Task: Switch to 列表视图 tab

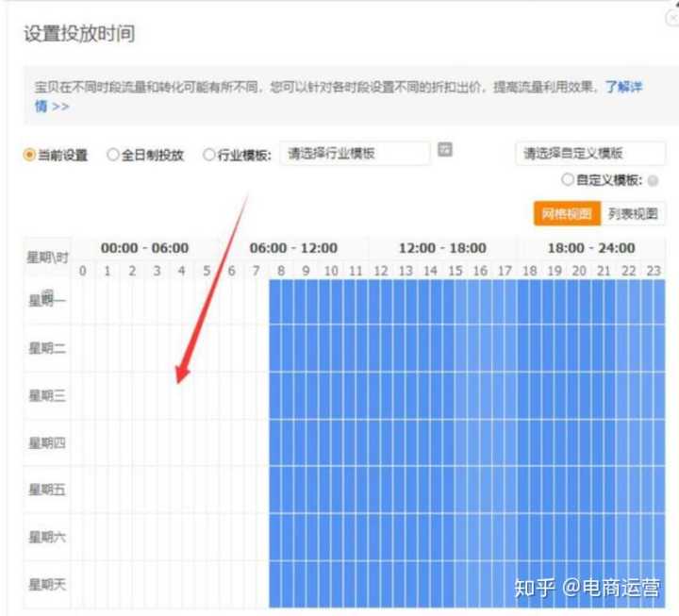Action: (633, 214)
